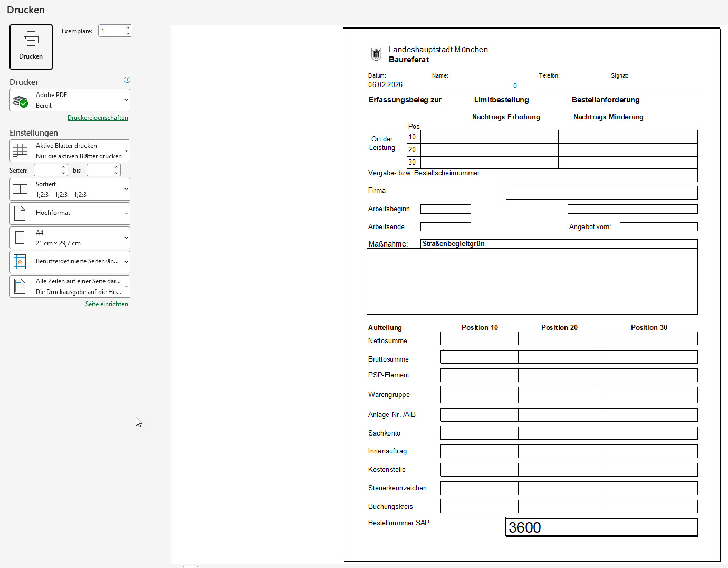Click the A4 paper size icon
The width and height of the screenshot is (728, 568).
pyautogui.click(x=20, y=238)
